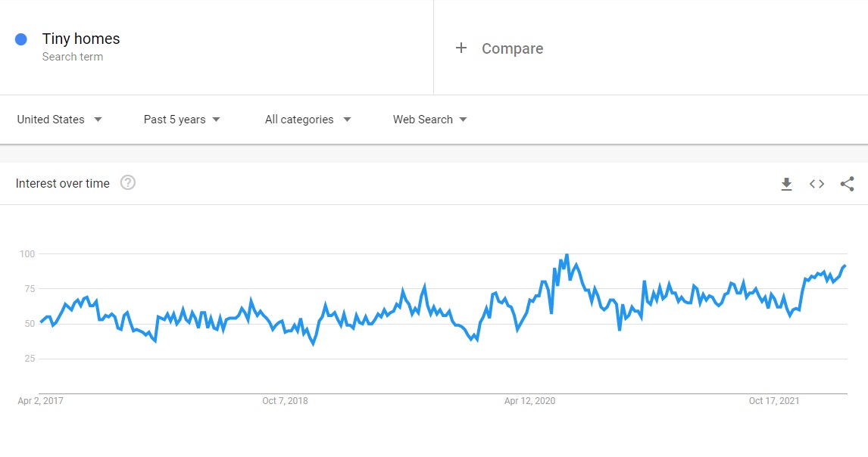Click the Interest over time heading
The height and width of the screenshot is (457, 868).
[x=63, y=183]
